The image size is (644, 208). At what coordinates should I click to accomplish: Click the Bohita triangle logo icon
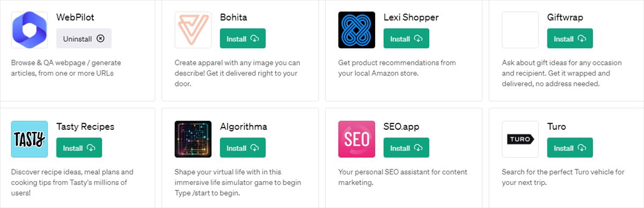(193, 30)
